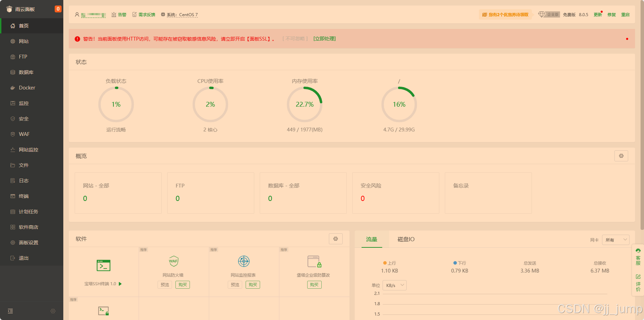Open the 日志 log icon
Screen dimensions: 644x320
13,181
